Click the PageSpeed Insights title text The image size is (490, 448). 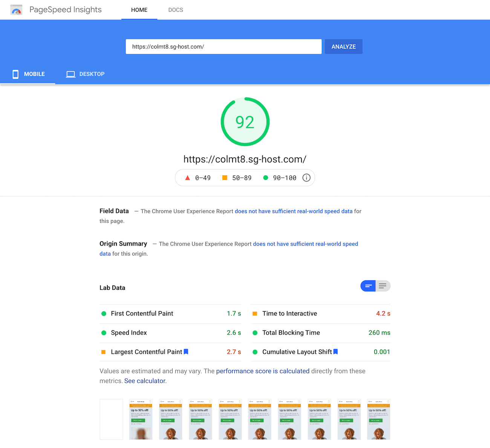(66, 10)
